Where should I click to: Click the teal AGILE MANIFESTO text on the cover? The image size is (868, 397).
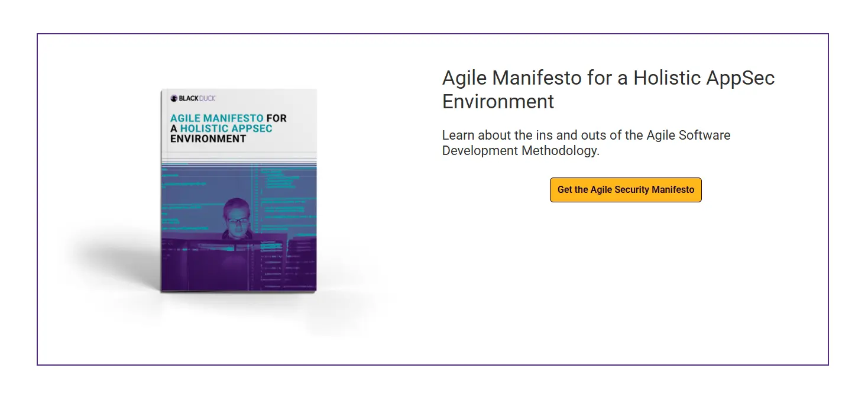[x=217, y=118]
